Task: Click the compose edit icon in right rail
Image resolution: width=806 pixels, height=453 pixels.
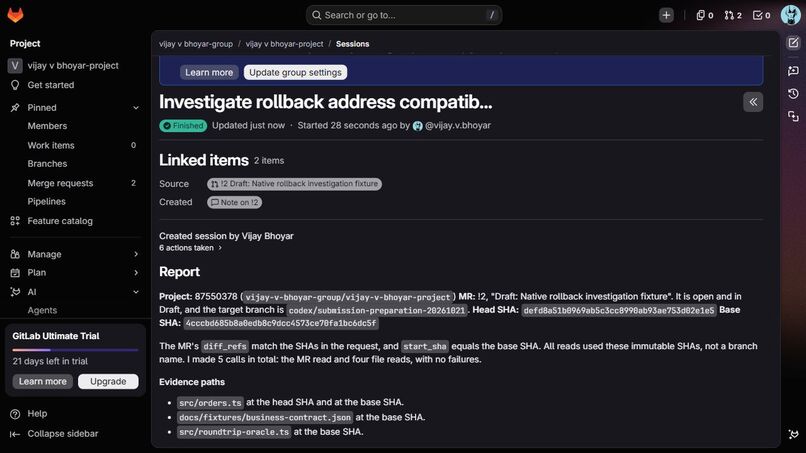Action: point(793,43)
